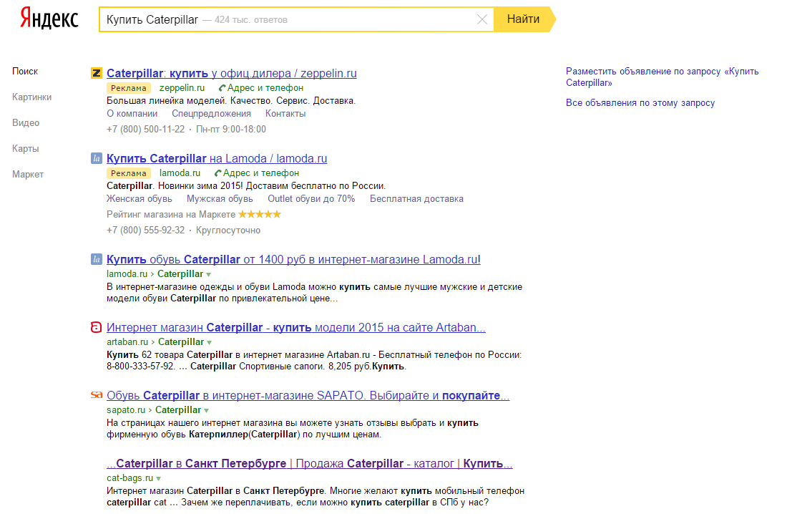Click the Найти search button
Viewport: 812px width, 514px height.
pos(523,19)
